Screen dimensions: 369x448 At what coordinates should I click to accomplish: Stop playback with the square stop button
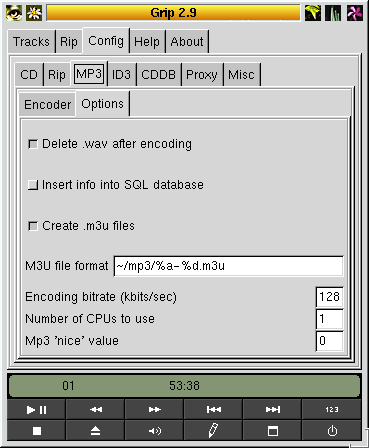(x=37, y=431)
